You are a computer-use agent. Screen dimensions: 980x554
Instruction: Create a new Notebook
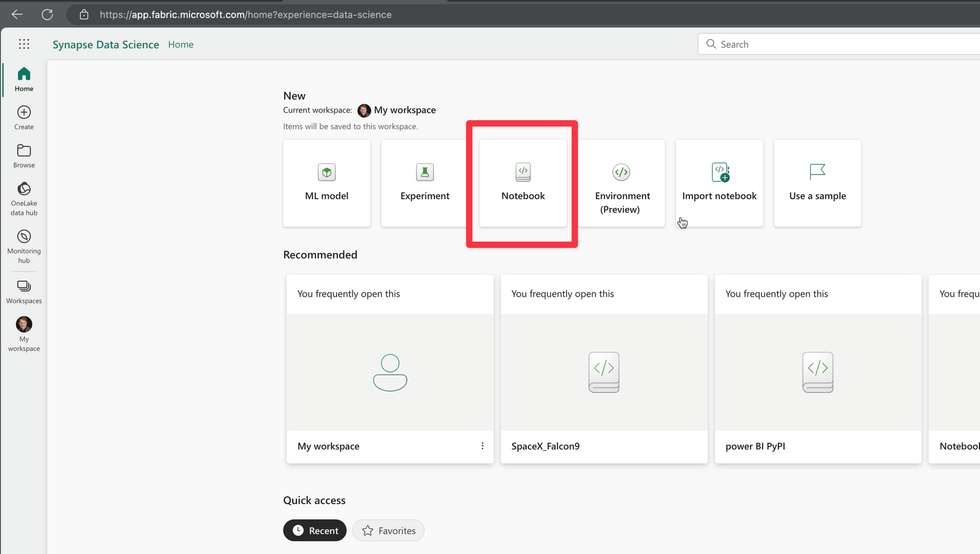pyautogui.click(x=523, y=183)
